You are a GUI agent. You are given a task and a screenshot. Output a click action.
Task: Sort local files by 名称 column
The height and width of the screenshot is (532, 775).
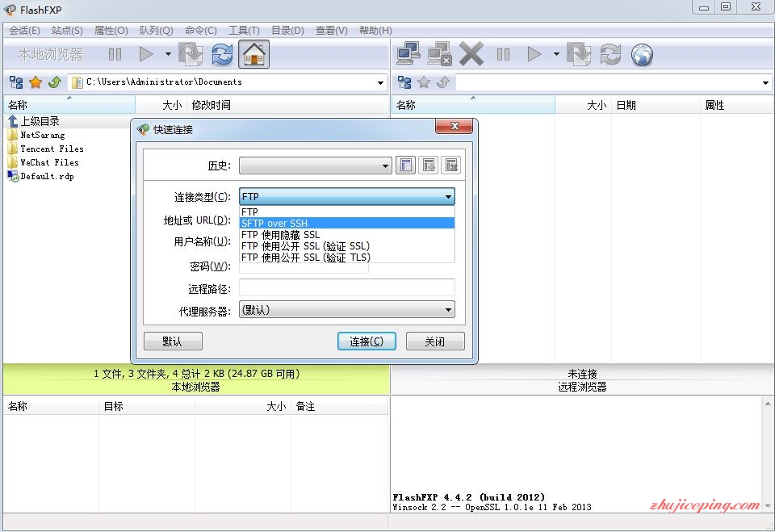69,105
